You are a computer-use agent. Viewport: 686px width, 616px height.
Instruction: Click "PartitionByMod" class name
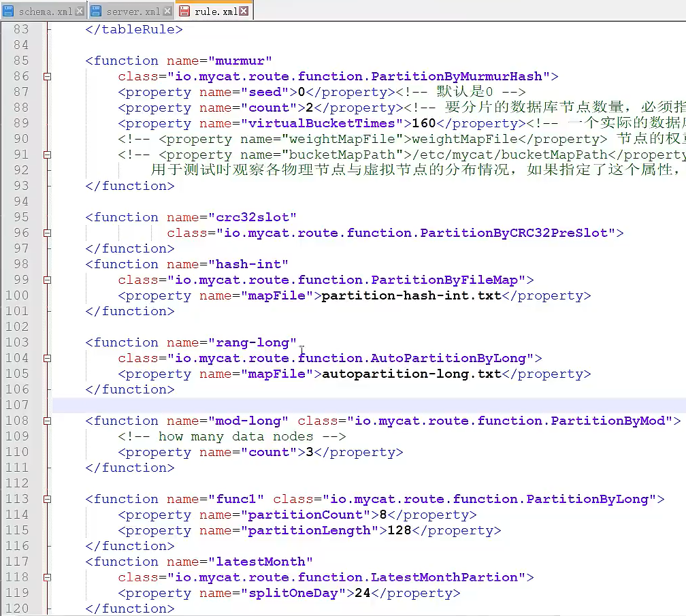point(608,421)
